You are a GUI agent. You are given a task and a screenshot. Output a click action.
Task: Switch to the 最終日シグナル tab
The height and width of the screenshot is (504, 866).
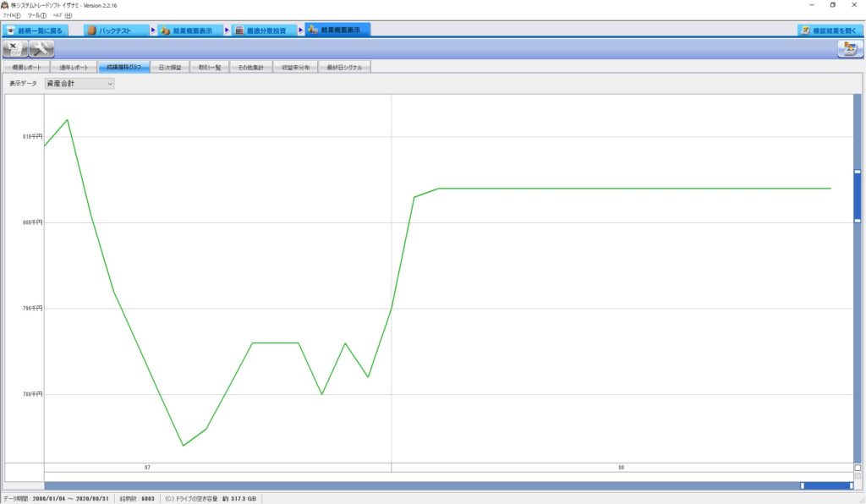point(343,67)
